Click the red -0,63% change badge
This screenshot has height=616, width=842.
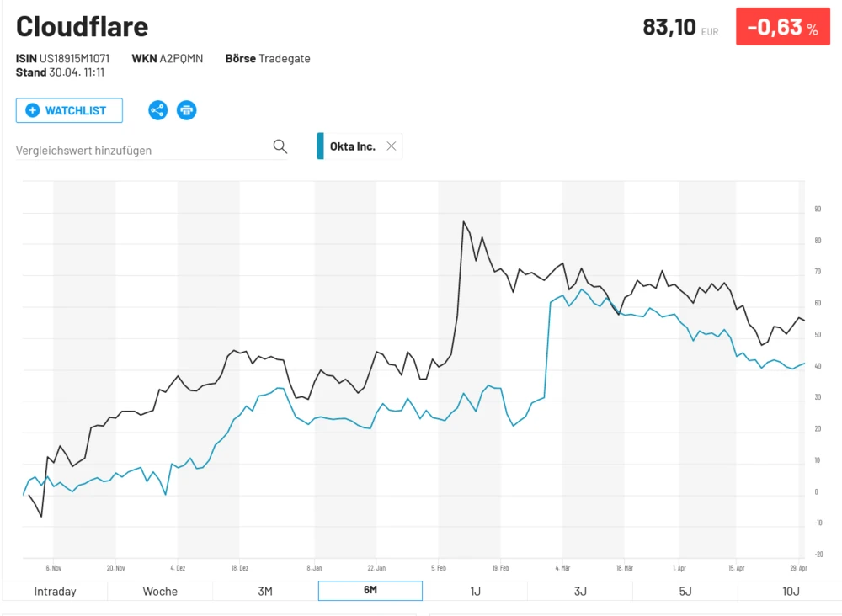783,26
